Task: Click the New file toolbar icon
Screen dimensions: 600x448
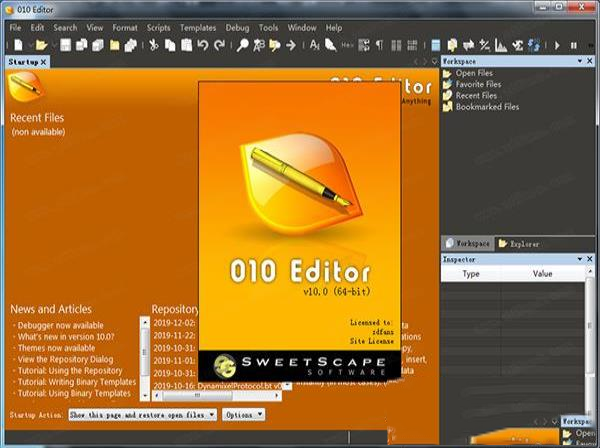Action: coord(18,45)
